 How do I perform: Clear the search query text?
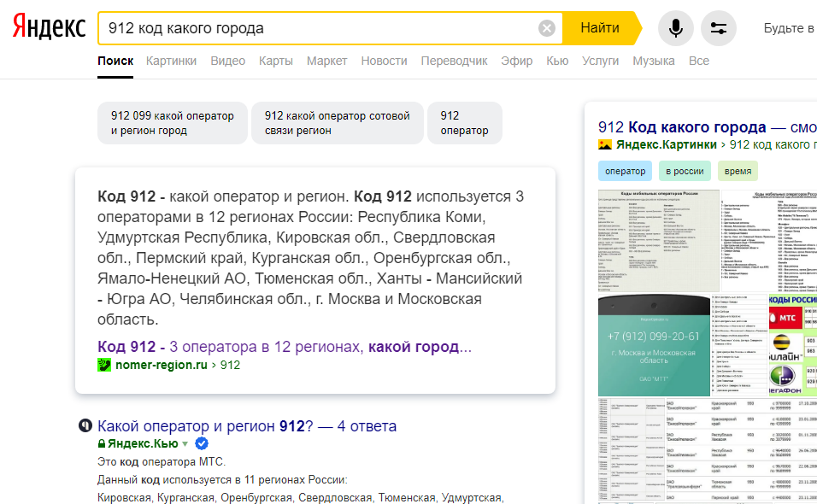point(547,28)
